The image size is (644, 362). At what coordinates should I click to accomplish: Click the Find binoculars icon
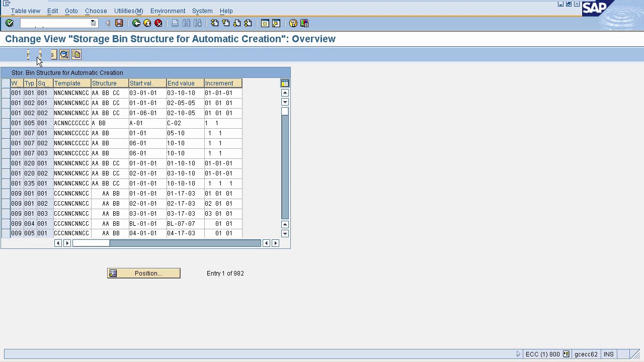[x=186, y=23]
